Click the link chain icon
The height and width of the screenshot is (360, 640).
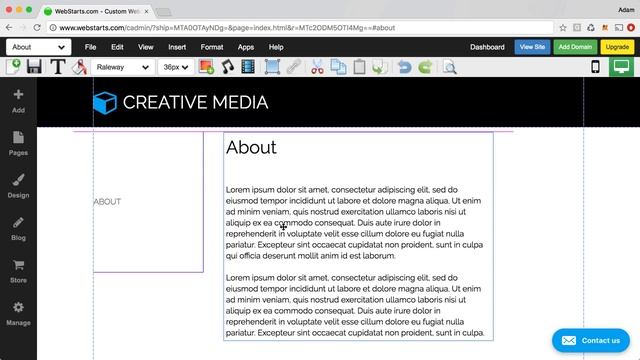click(293, 67)
